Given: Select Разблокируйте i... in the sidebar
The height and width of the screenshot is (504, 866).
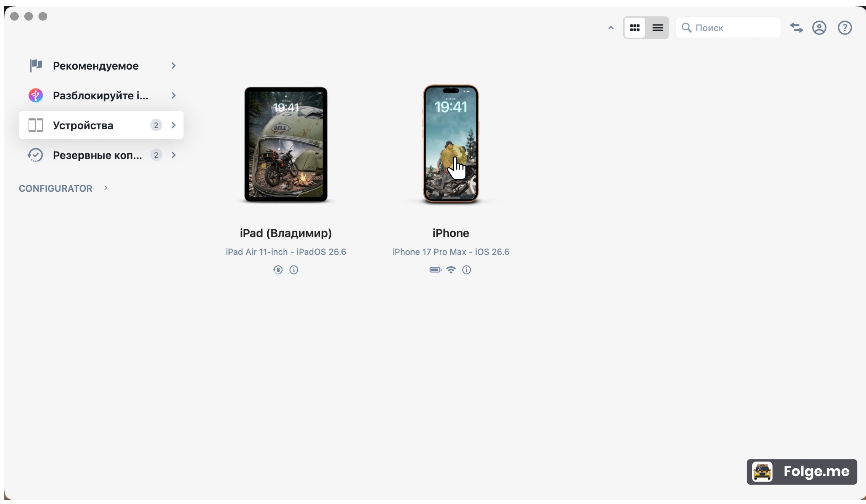Looking at the screenshot, I should click(101, 95).
